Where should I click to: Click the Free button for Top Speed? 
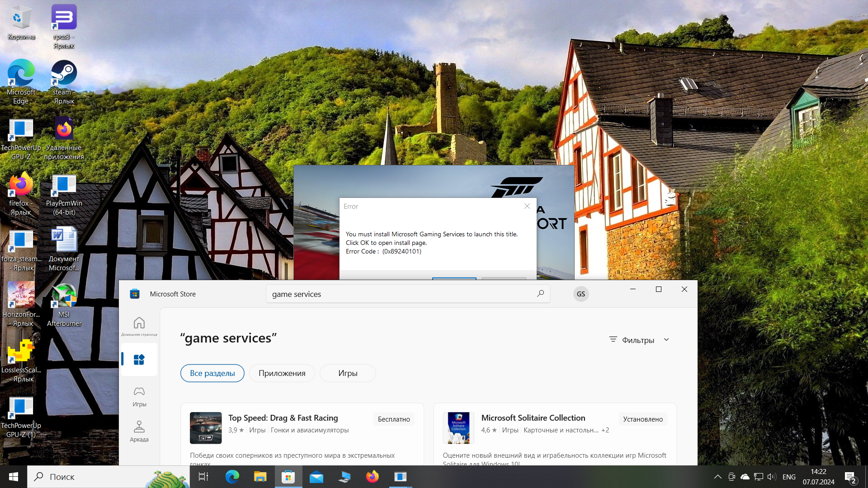394,419
